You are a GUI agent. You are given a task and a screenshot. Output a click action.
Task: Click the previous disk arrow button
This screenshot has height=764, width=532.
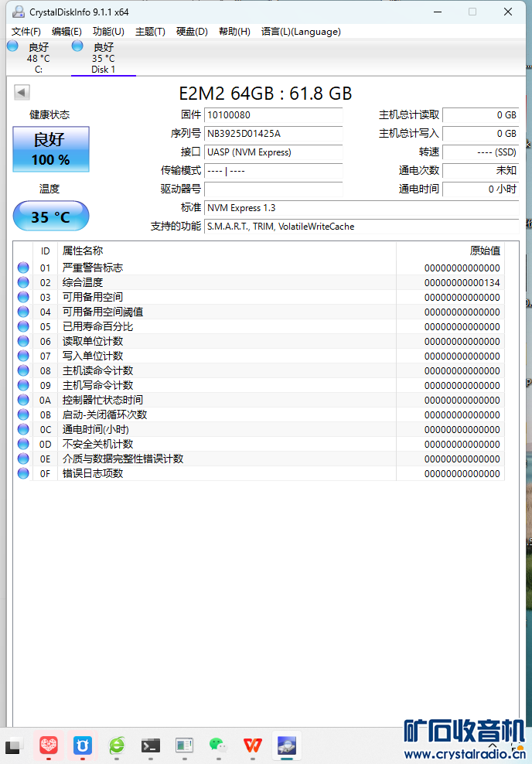pos(22,92)
